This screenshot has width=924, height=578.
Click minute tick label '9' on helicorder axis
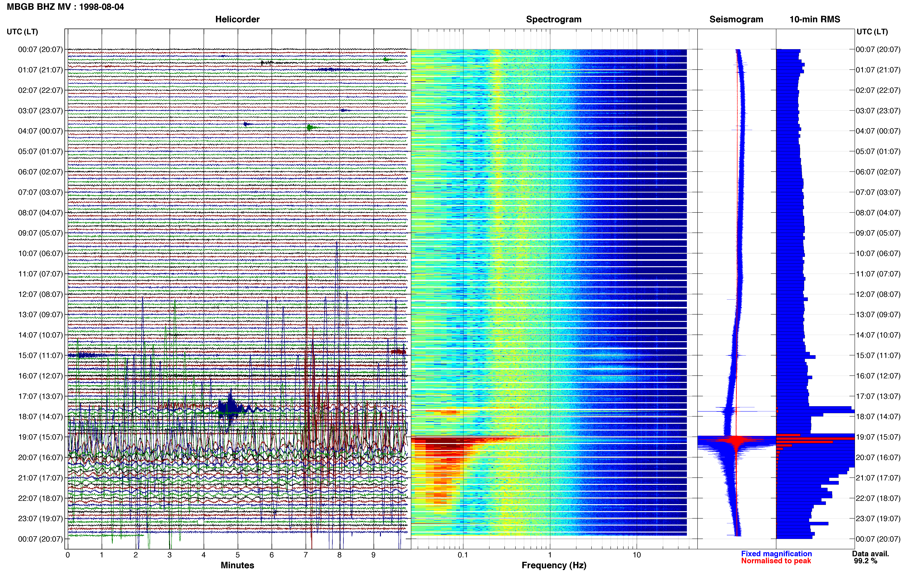[373, 555]
